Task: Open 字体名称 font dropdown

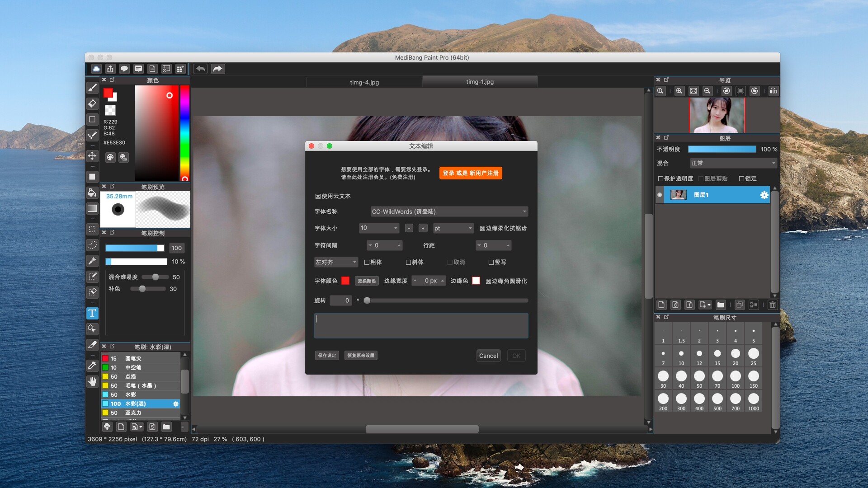Action: (x=449, y=211)
